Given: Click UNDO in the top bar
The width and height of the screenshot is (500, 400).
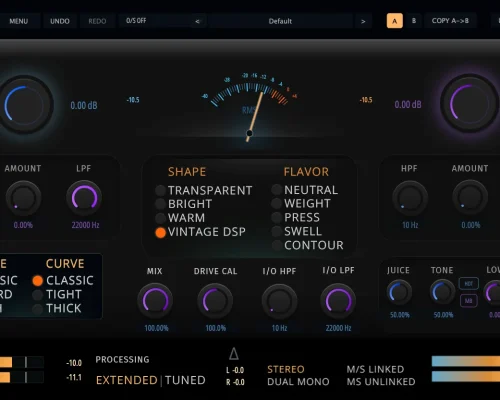Looking at the screenshot, I should 60,21.
